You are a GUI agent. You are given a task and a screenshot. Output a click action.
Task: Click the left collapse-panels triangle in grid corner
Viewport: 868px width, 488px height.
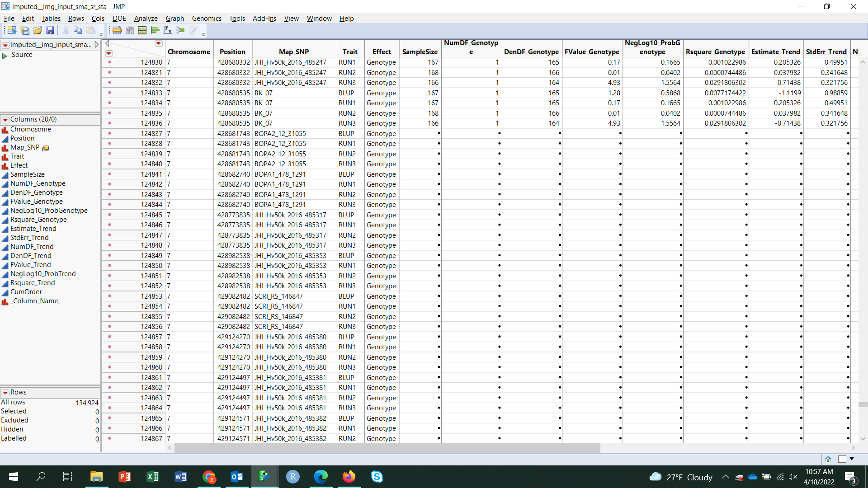pos(107,43)
